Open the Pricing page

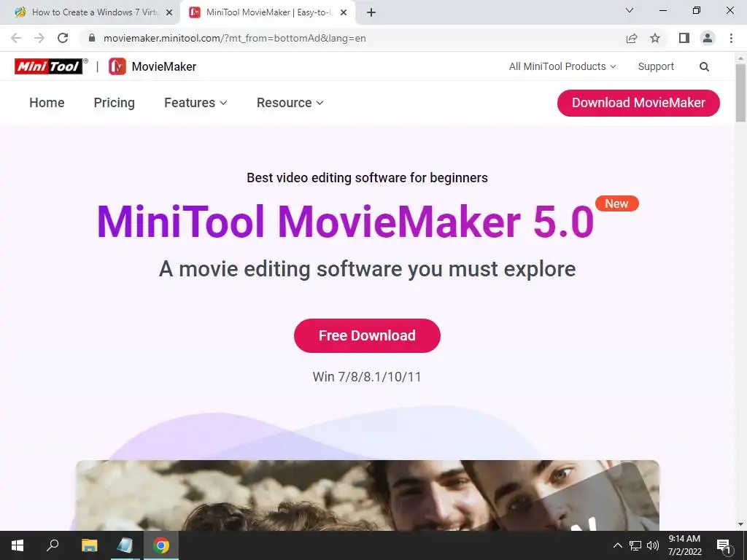click(x=115, y=103)
